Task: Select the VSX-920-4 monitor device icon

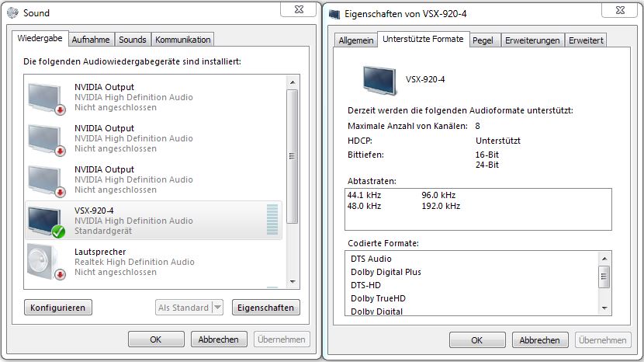Action: (47, 221)
